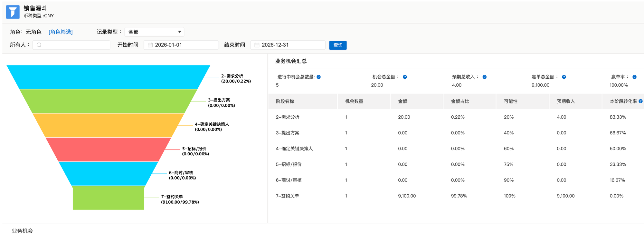The width and height of the screenshot is (644, 234).
Task: Click calendar icon in 结束时间 field
Action: tap(257, 45)
